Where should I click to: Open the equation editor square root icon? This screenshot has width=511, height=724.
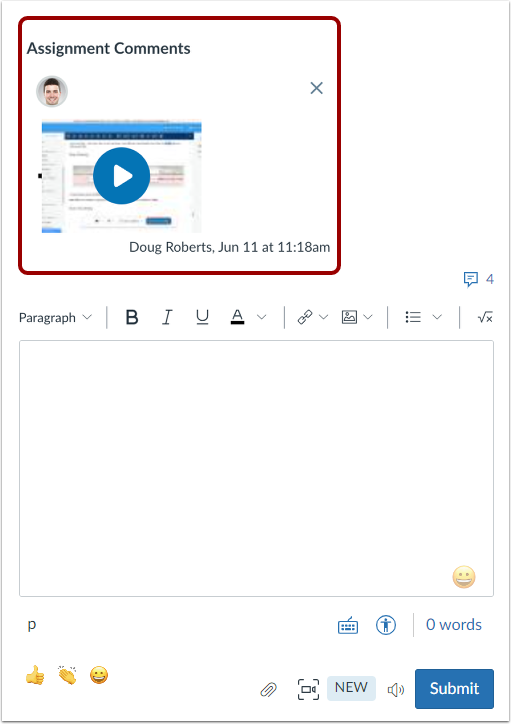click(x=485, y=317)
